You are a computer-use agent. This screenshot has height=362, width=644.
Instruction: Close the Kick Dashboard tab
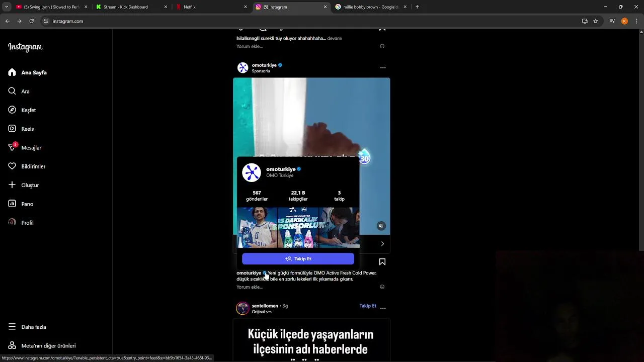point(166,7)
